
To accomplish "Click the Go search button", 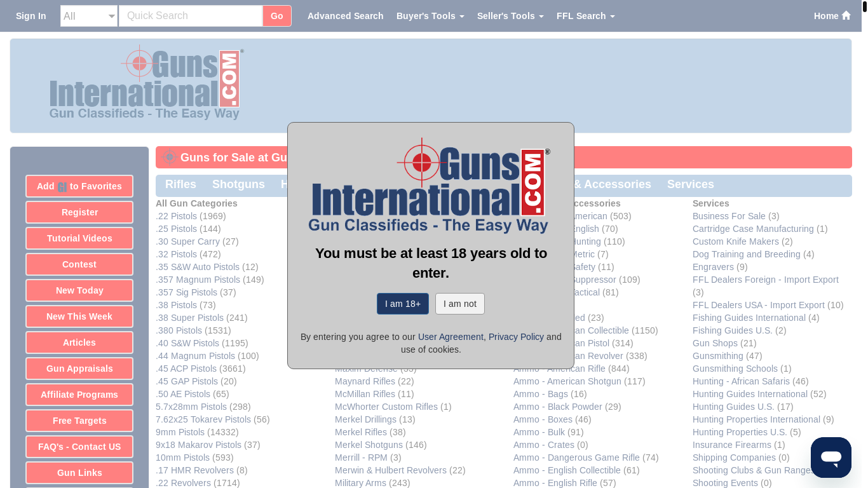I will pos(277,16).
